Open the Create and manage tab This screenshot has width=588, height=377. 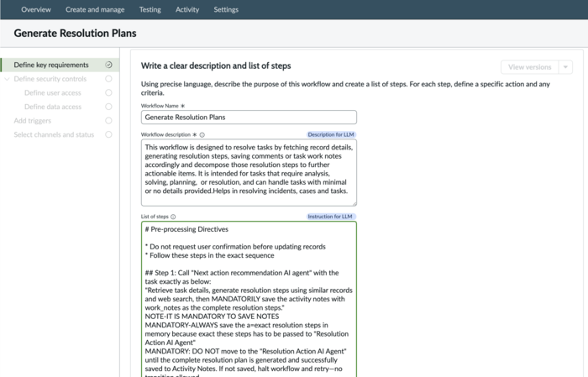[x=95, y=10]
